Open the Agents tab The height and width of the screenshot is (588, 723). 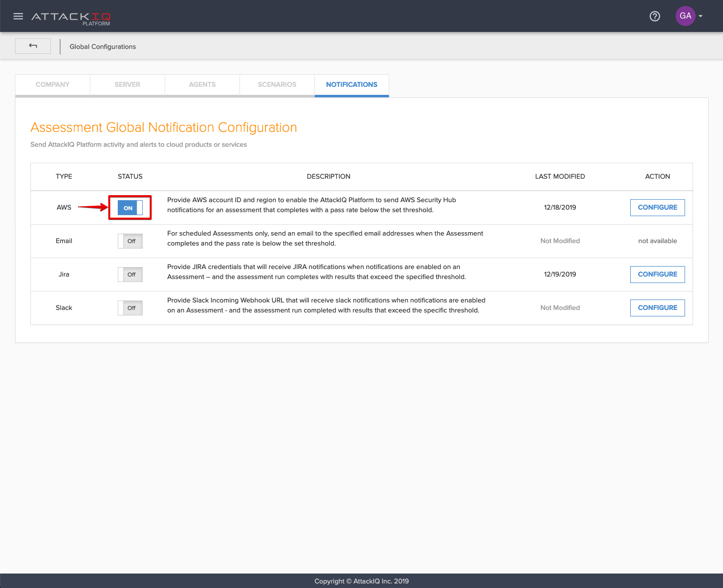pyautogui.click(x=202, y=85)
